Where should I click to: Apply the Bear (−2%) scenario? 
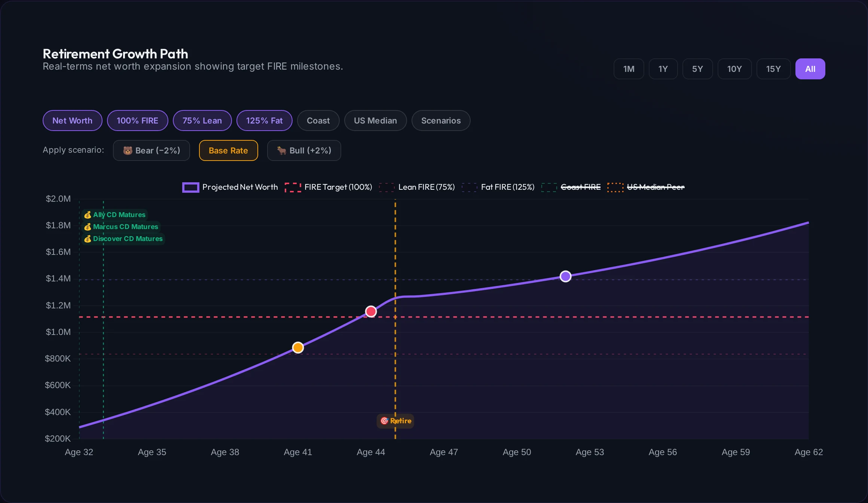[151, 150]
